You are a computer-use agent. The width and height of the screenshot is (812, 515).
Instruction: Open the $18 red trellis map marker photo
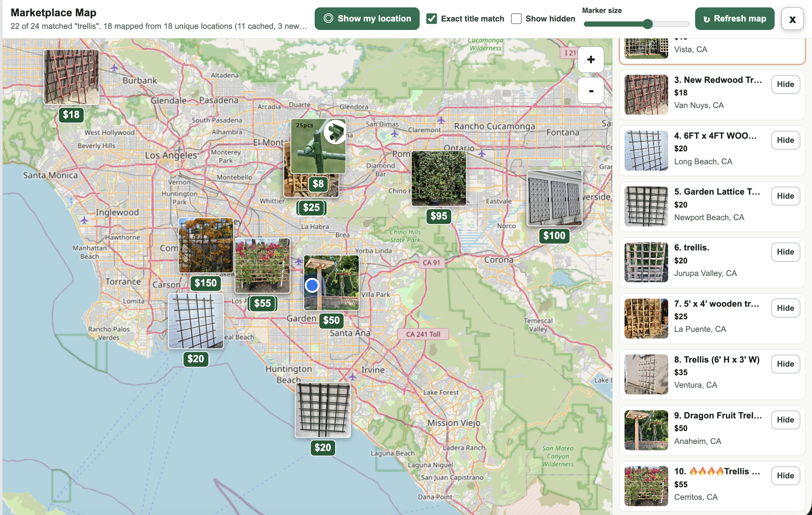click(71, 77)
